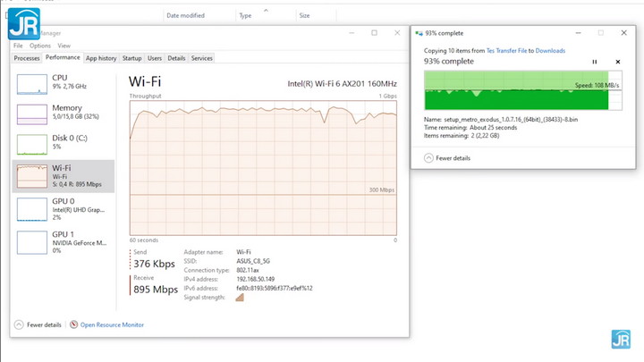Maximize the Task Manager window
The image size is (644, 362).
374,33
